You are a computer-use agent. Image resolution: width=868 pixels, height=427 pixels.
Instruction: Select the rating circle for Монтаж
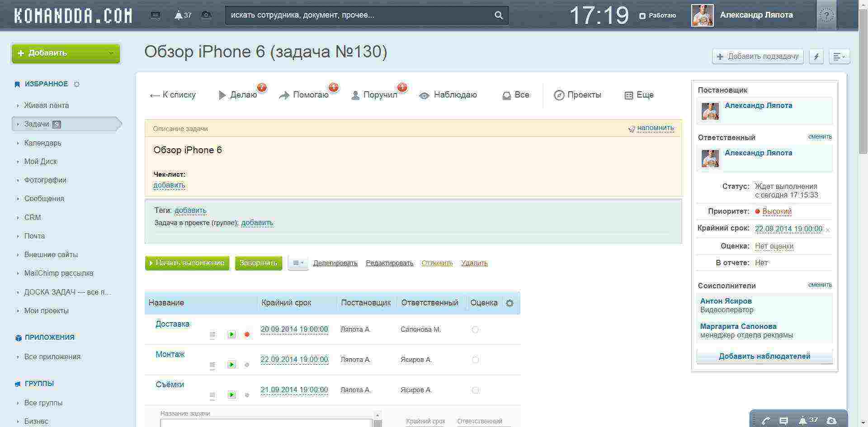click(475, 360)
